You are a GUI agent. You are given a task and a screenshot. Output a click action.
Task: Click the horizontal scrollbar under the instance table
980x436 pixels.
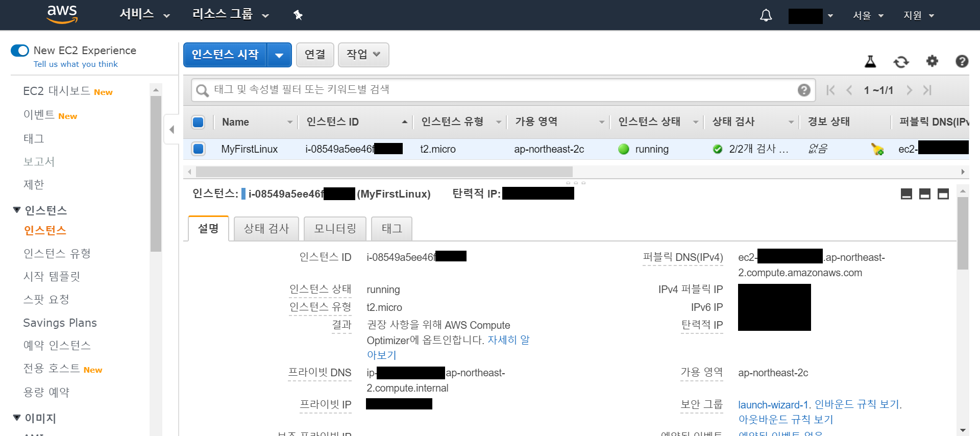[x=384, y=172]
